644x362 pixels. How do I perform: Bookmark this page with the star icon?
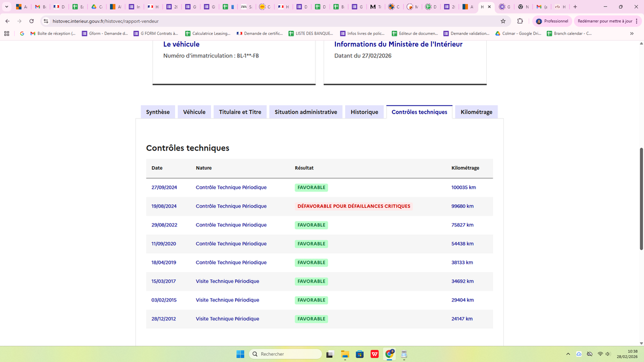(503, 21)
